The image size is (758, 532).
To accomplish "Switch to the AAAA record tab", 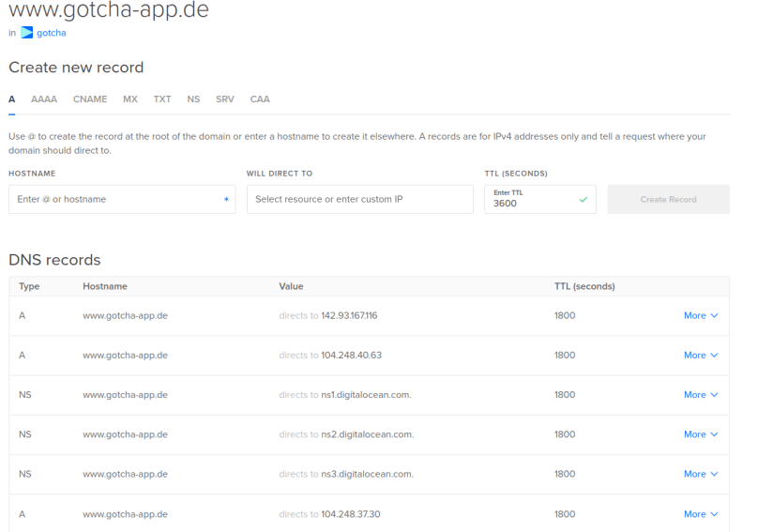I will (x=44, y=99).
